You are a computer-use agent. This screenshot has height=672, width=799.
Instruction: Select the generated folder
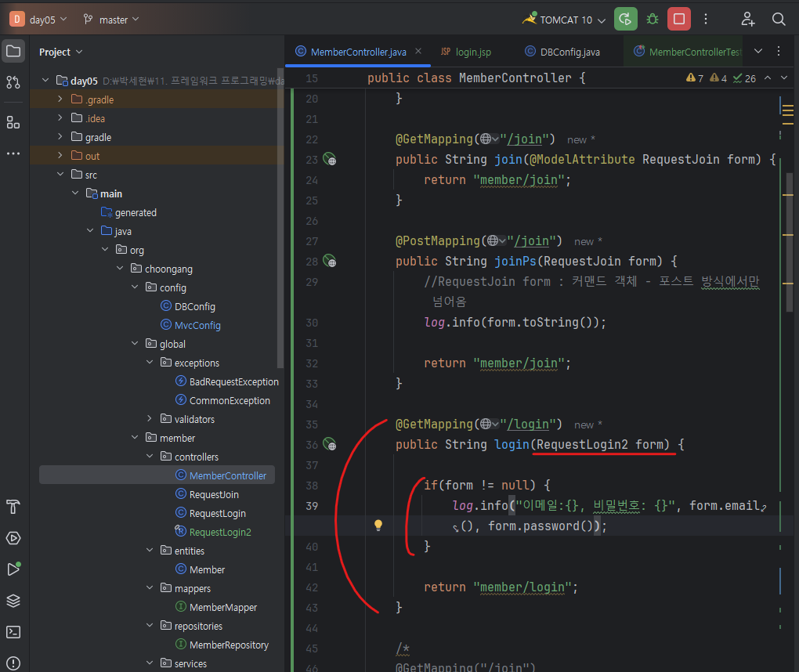(129, 212)
